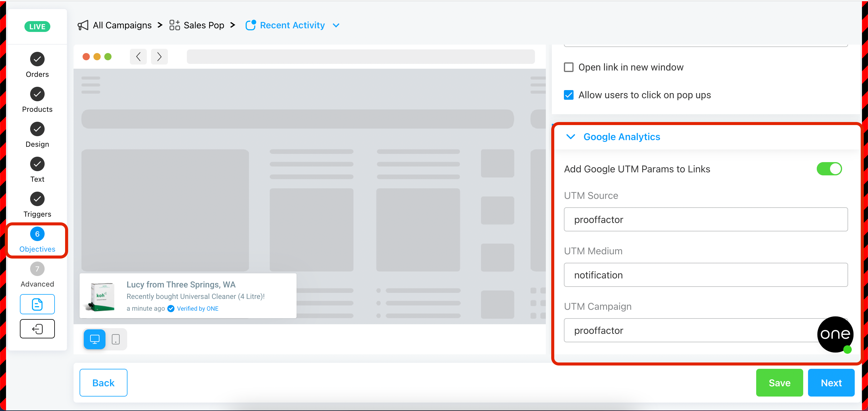Click the Verified by ONE link
Viewport: 868px width, 411px height.
pyautogui.click(x=197, y=309)
